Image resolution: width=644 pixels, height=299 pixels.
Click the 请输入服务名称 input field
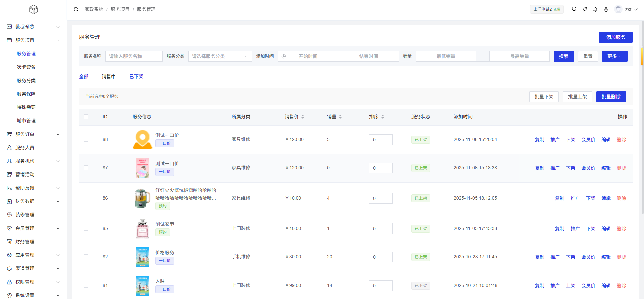[x=134, y=56]
